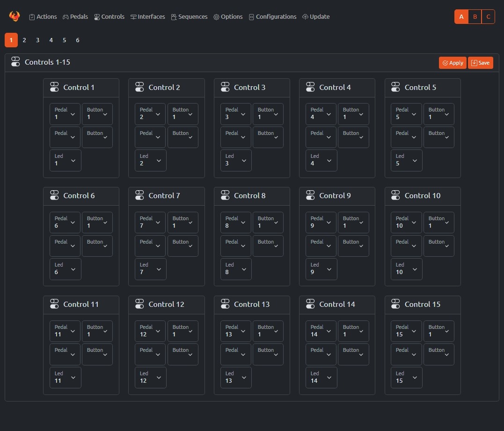Open Control 13 Button 1 dropdown

pos(268,331)
